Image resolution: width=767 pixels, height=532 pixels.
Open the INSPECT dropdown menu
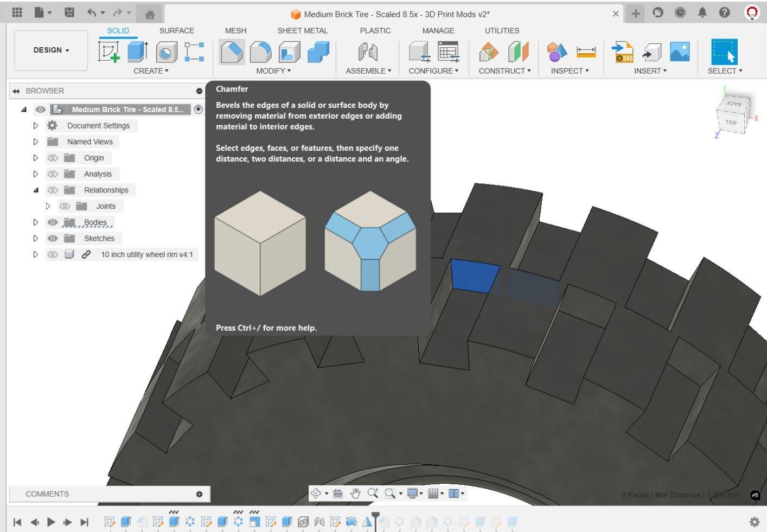pos(570,71)
